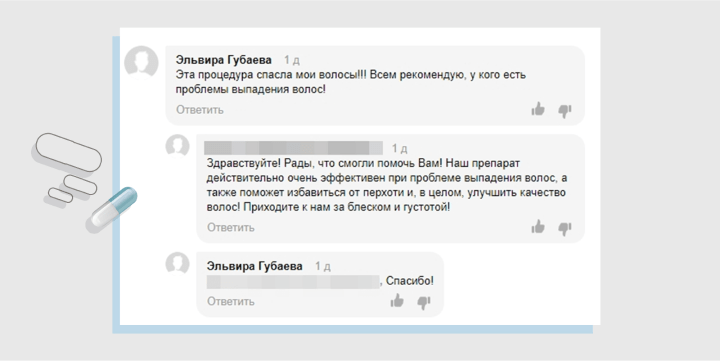Viewport: 720px width, 361px height.
Task: Dislike the Спасибо! comment
Action: pos(423,303)
